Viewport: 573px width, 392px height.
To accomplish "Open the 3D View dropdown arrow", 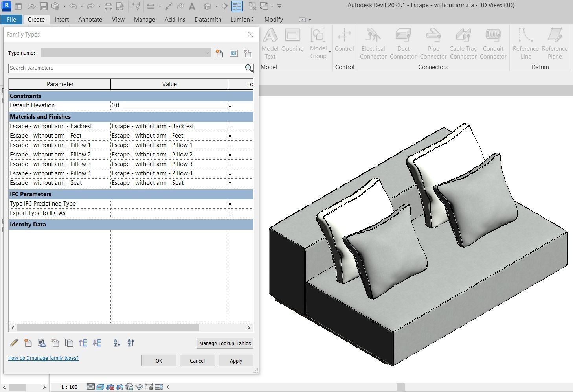I will coord(216,6).
